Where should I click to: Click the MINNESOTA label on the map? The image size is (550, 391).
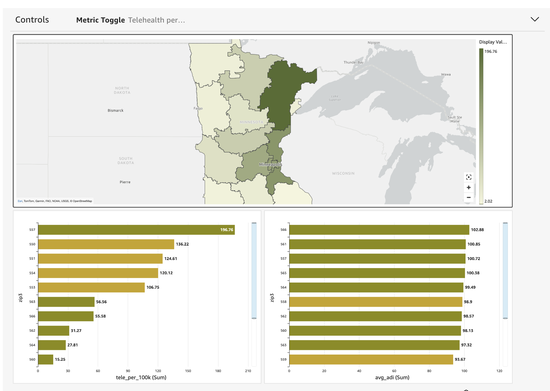(251, 122)
